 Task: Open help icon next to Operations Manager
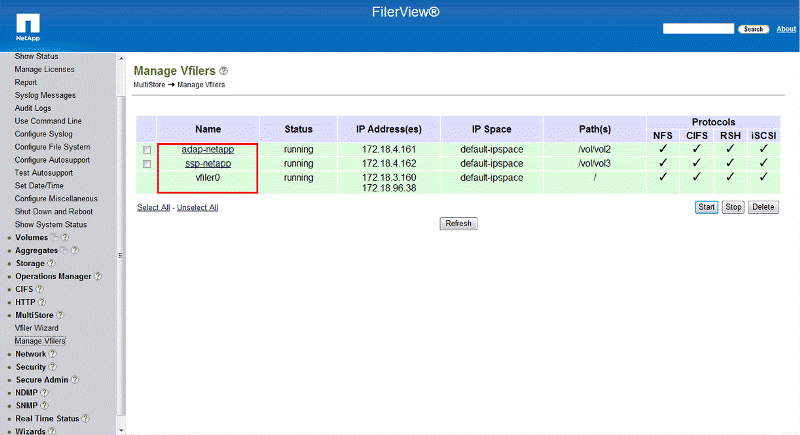tap(98, 276)
